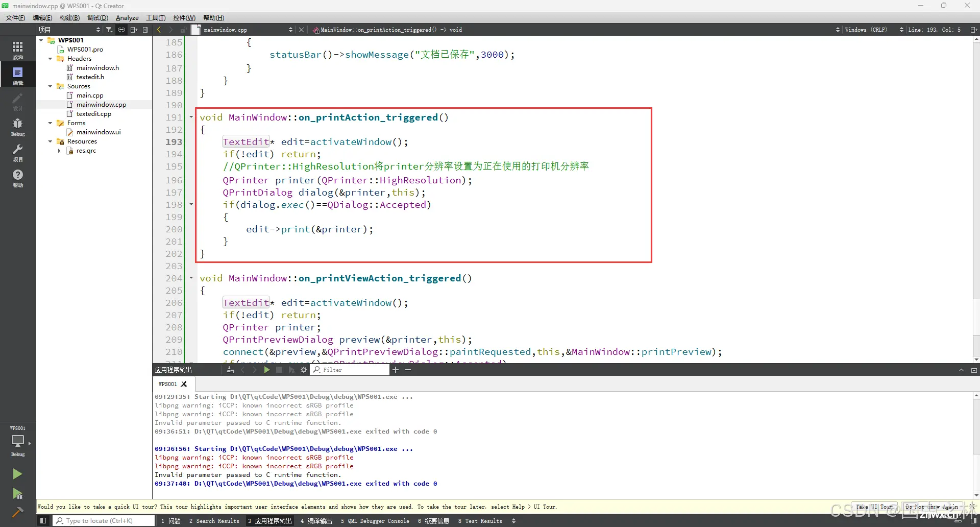Split the editor view
Screen dimensions: 980x527
pyautogui.click(x=973, y=30)
